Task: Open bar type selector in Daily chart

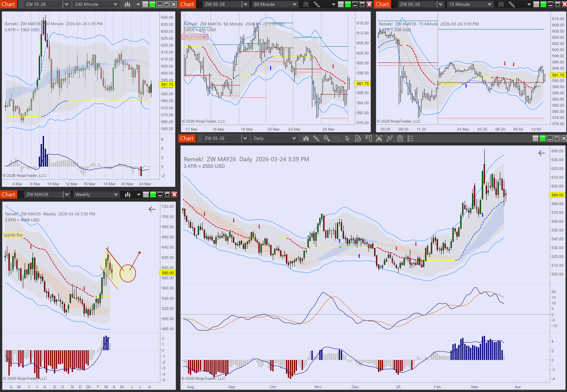Action: pyautogui.click(x=306, y=139)
